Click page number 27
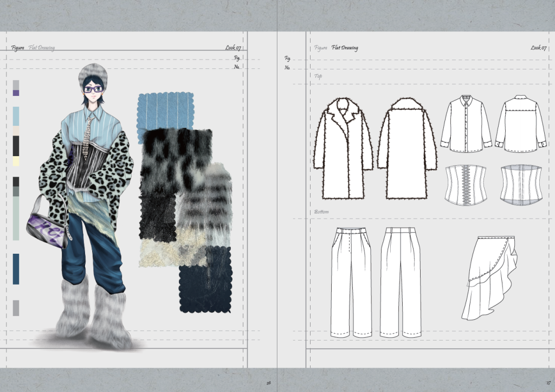555x392 pixels. point(548,382)
